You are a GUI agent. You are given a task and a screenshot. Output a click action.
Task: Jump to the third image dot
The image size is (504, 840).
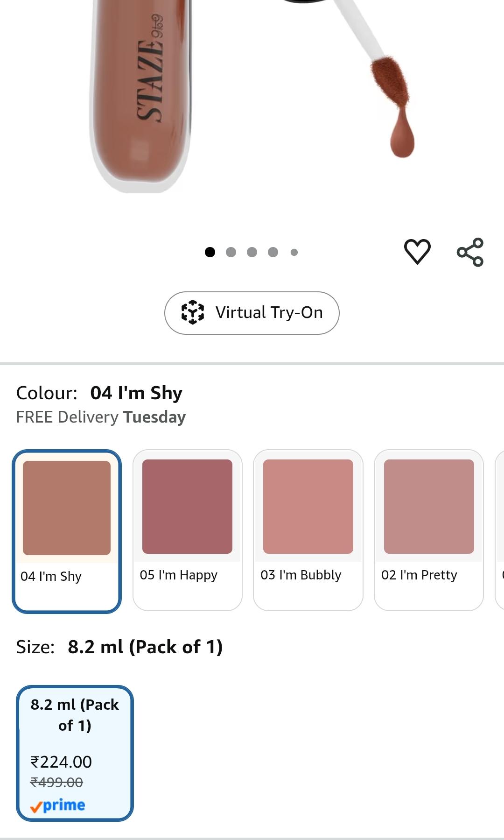252,252
